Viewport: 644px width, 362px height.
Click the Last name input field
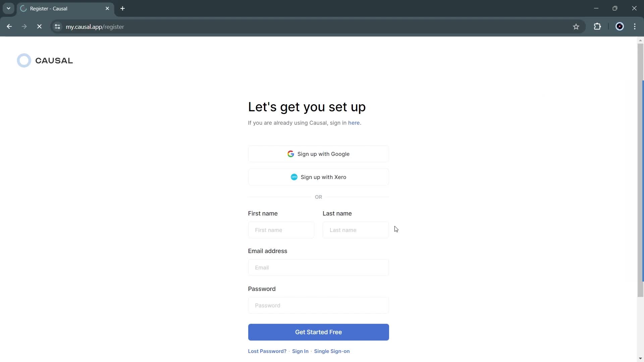click(356, 230)
